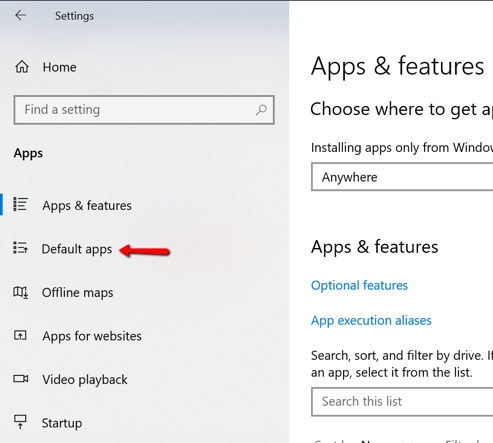Select Apps & features in sidebar
The height and width of the screenshot is (443, 493).
pyautogui.click(x=87, y=206)
